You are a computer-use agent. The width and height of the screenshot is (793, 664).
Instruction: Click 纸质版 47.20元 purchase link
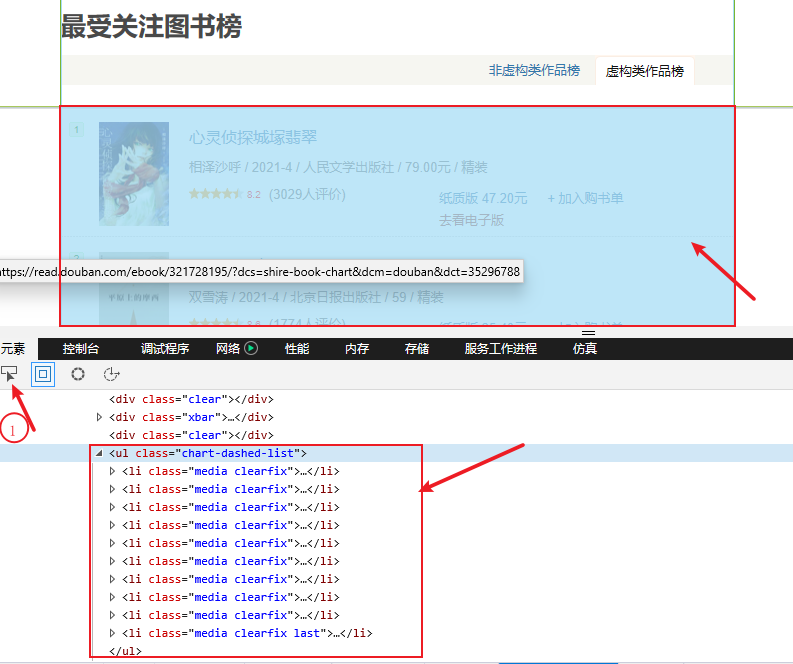483,198
